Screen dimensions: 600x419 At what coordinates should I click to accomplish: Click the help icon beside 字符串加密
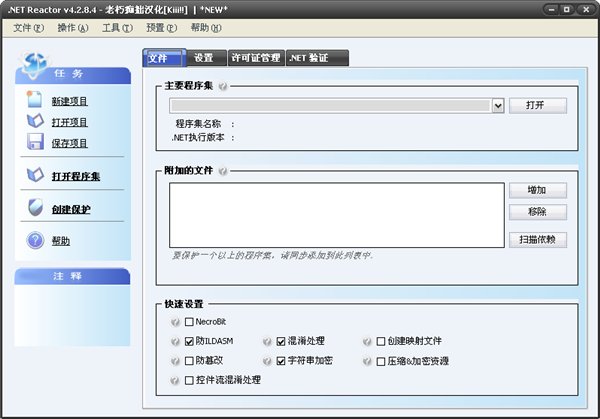click(x=267, y=361)
